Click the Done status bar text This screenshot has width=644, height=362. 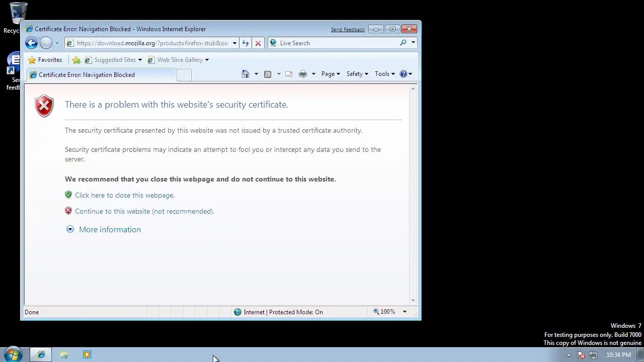(32, 312)
